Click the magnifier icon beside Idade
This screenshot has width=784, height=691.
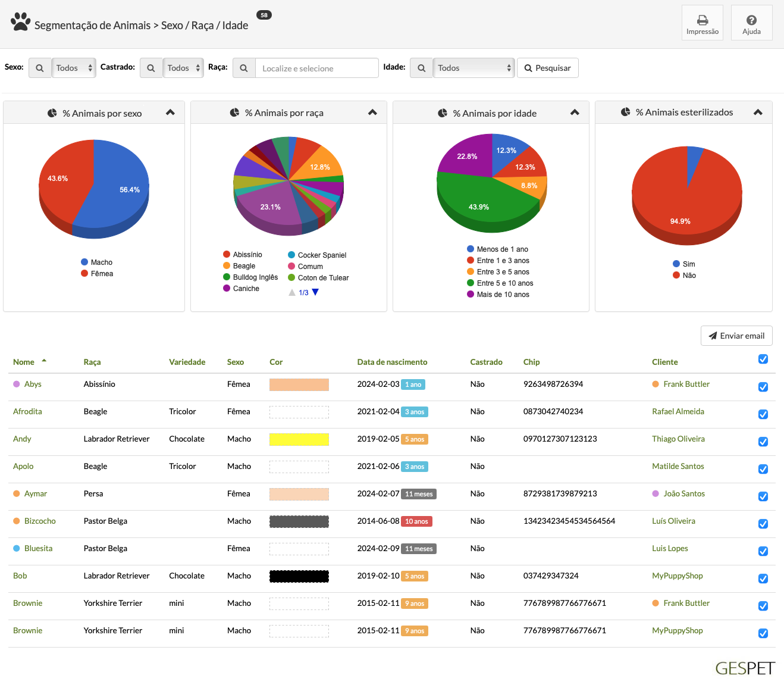pyautogui.click(x=421, y=68)
